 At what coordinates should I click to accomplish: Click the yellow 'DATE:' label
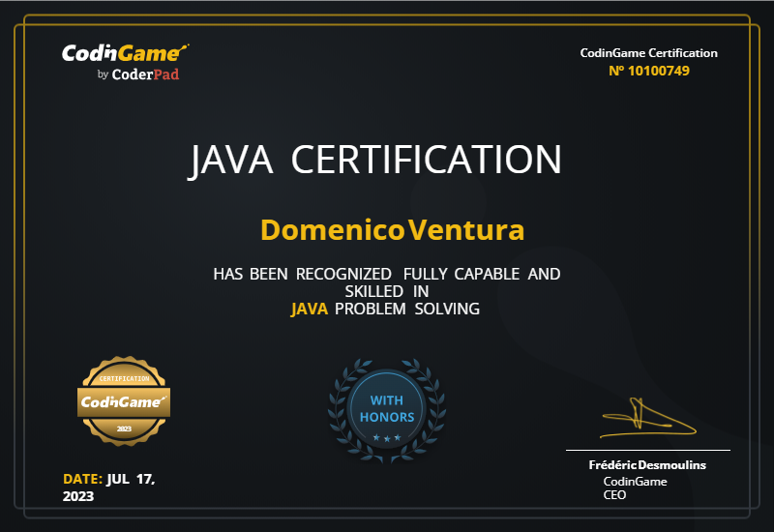82,479
